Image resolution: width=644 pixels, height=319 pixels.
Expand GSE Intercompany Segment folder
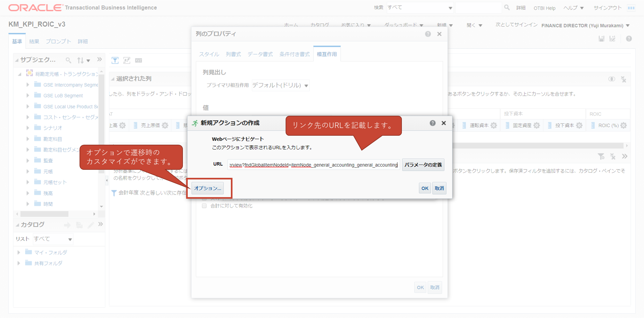pyautogui.click(x=28, y=85)
